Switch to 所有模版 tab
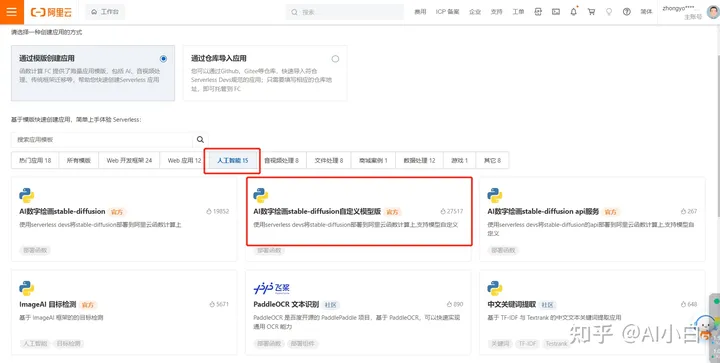Image resolution: width=720 pixels, height=363 pixels. click(x=79, y=161)
